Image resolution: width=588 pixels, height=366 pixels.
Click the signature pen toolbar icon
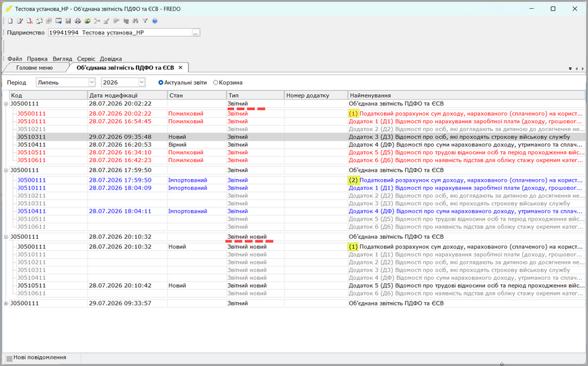click(x=106, y=21)
